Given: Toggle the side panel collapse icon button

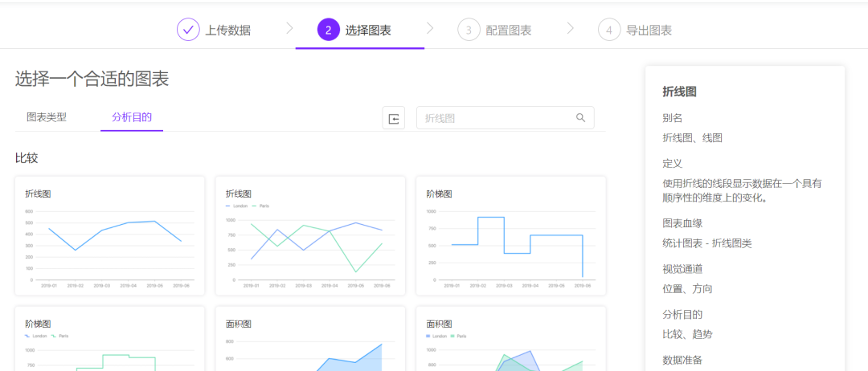Looking at the screenshot, I should (x=394, y=118).
